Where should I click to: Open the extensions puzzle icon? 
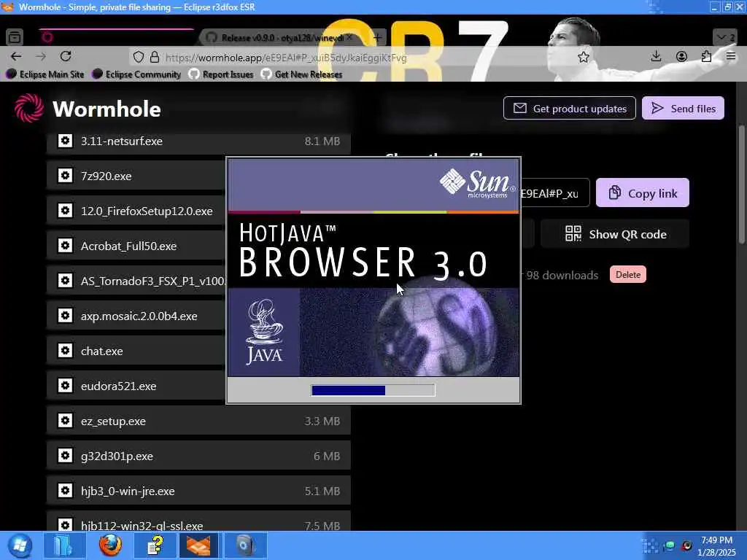click(706, 57)
